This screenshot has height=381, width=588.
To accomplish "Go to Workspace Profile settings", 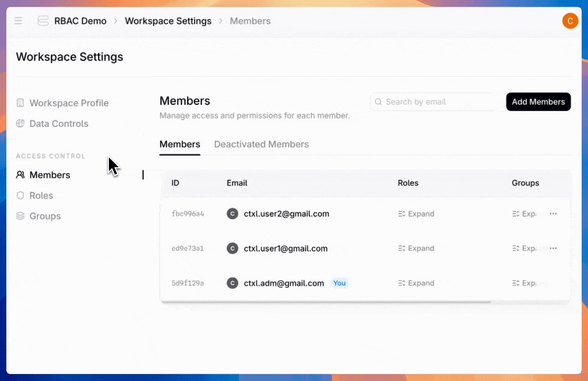I will click(x=69, y=103).
